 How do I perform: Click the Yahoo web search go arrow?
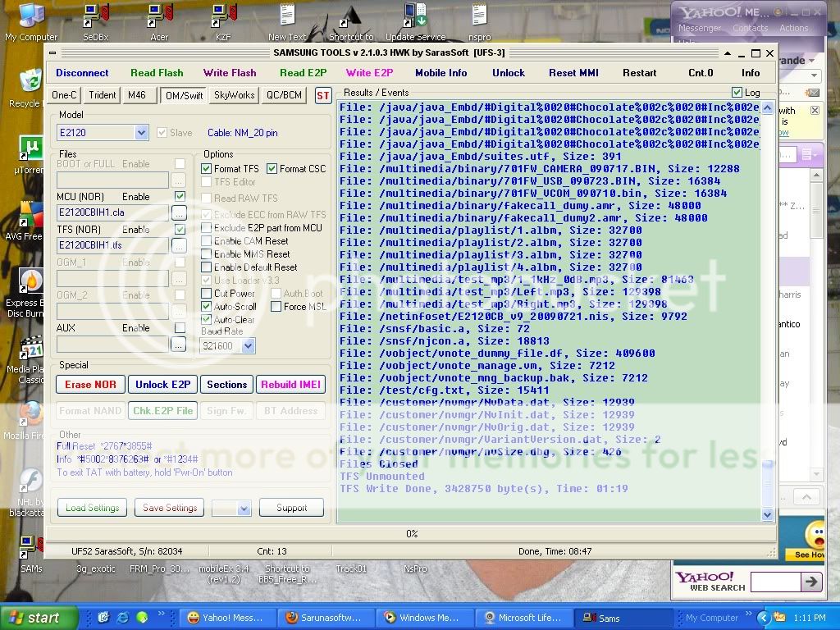point(811,582)
